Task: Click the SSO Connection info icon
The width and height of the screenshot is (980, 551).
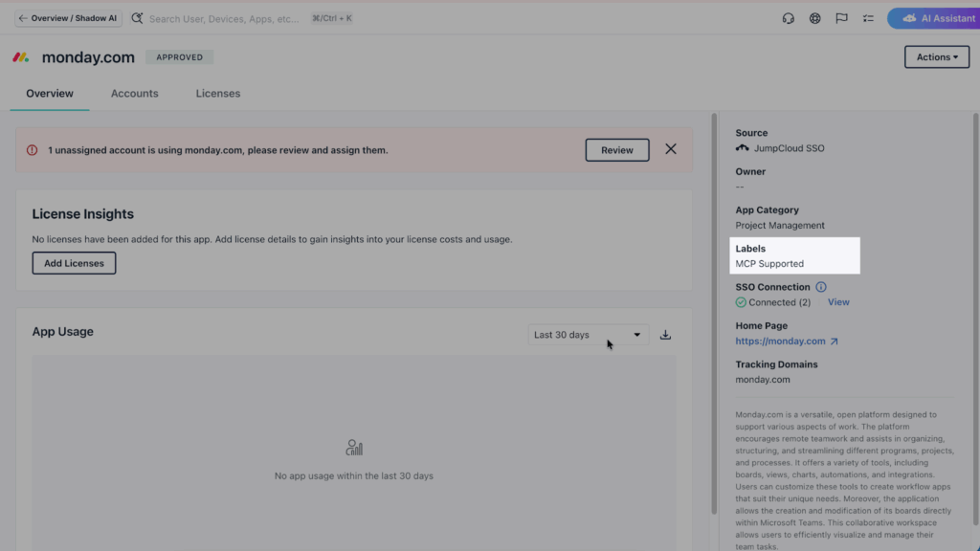Action: pyautogui.click(x=821, y=287)
